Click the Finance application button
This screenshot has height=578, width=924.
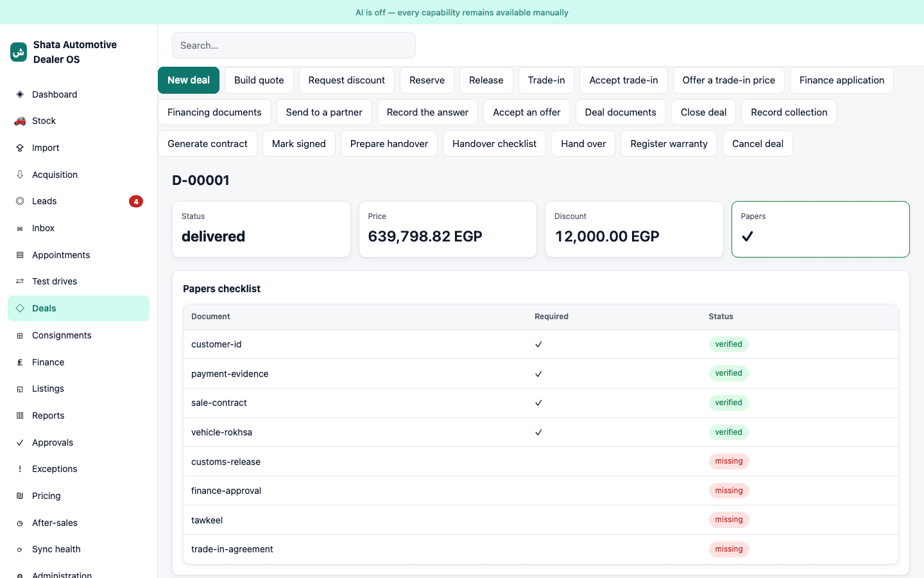(x=842, y=80)
